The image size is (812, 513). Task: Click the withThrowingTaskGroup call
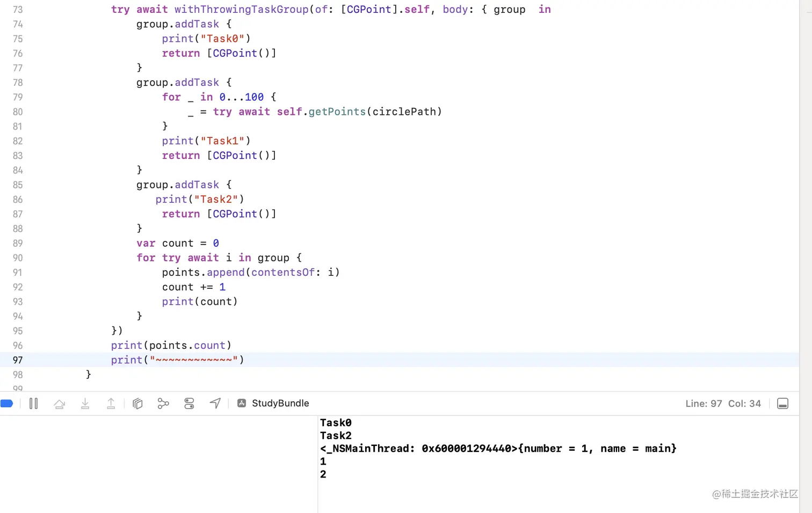(x=242, y=10)
